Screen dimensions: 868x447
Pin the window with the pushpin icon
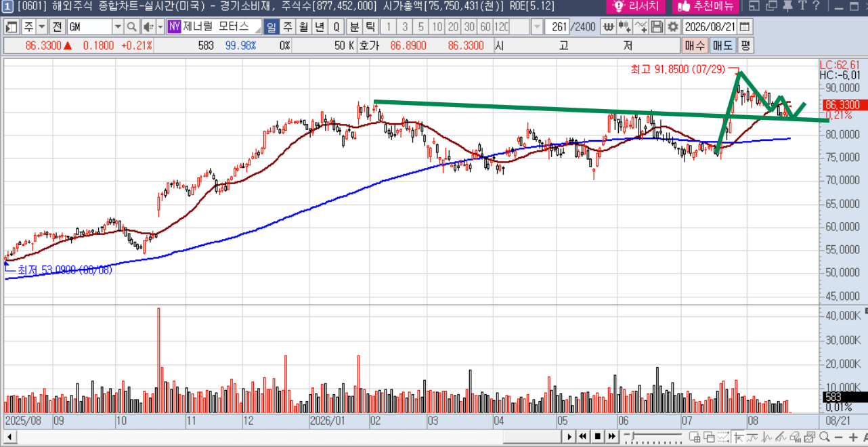coord(787,6)
